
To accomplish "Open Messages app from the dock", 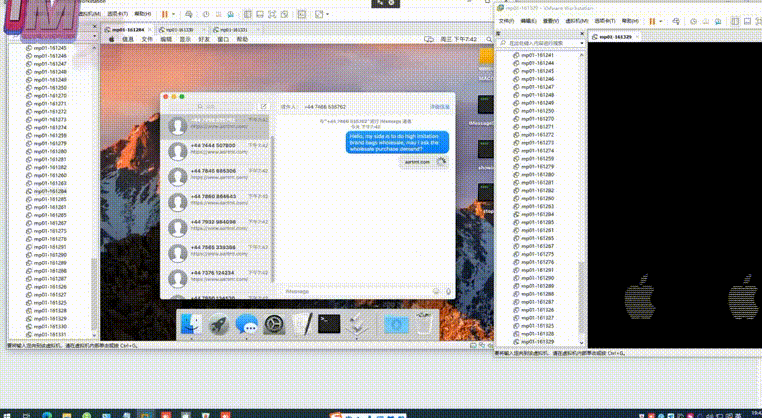I will 246,324.
